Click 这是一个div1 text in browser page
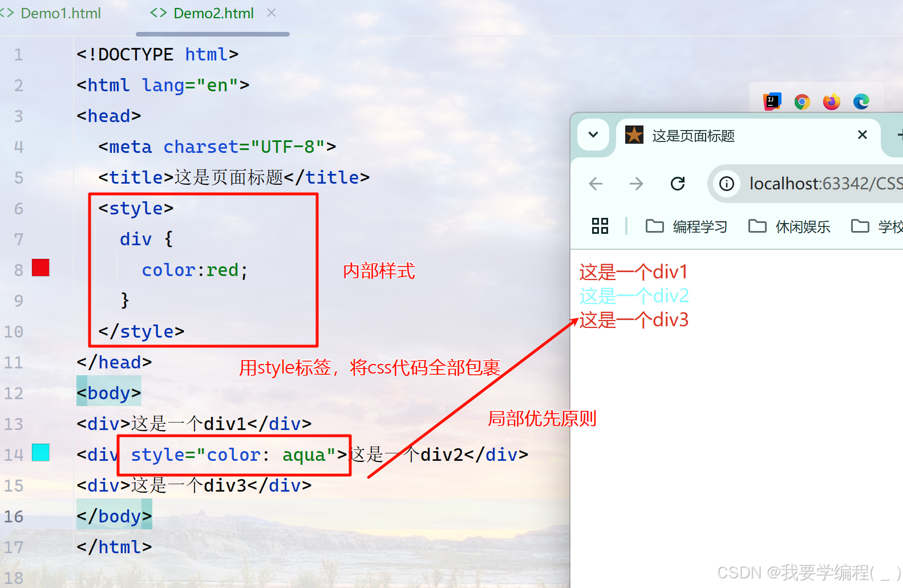The image size is (903, 588). 634,272
